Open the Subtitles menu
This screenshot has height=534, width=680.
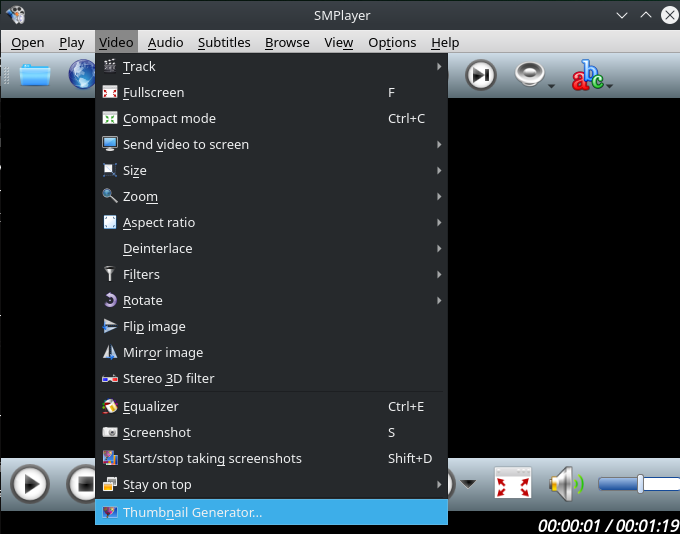pos(224,43)
